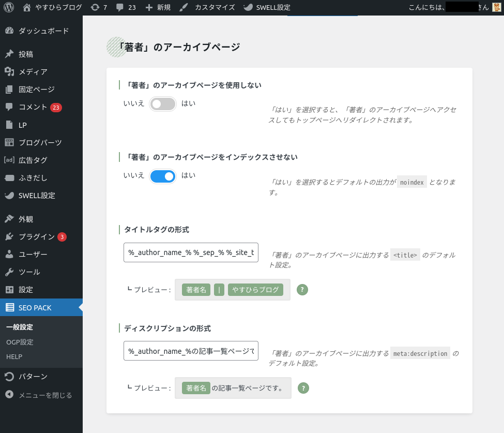Viewport: 504px width, 433px height.
Task: Open the Plugins menu with 3 badge
Action: click(37, 237)
